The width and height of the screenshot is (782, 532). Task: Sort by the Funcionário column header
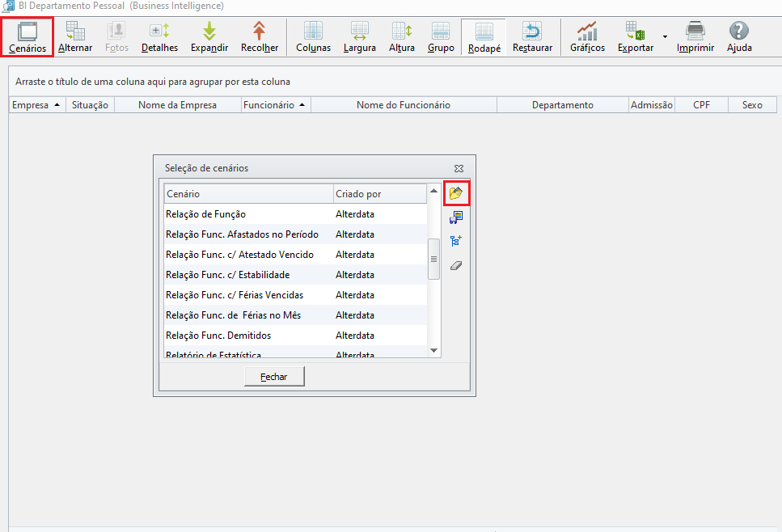click(276, 105)
